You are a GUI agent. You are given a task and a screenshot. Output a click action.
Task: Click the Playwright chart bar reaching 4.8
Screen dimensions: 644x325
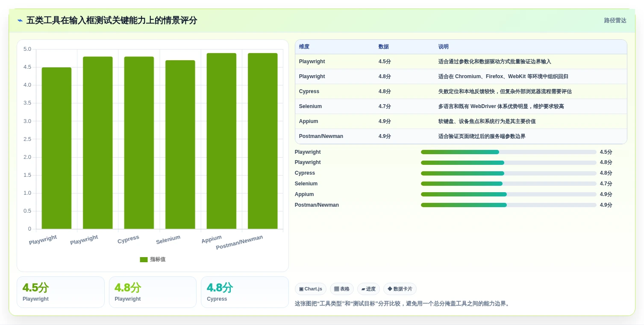pyautogui.click(x=97, y=143)
